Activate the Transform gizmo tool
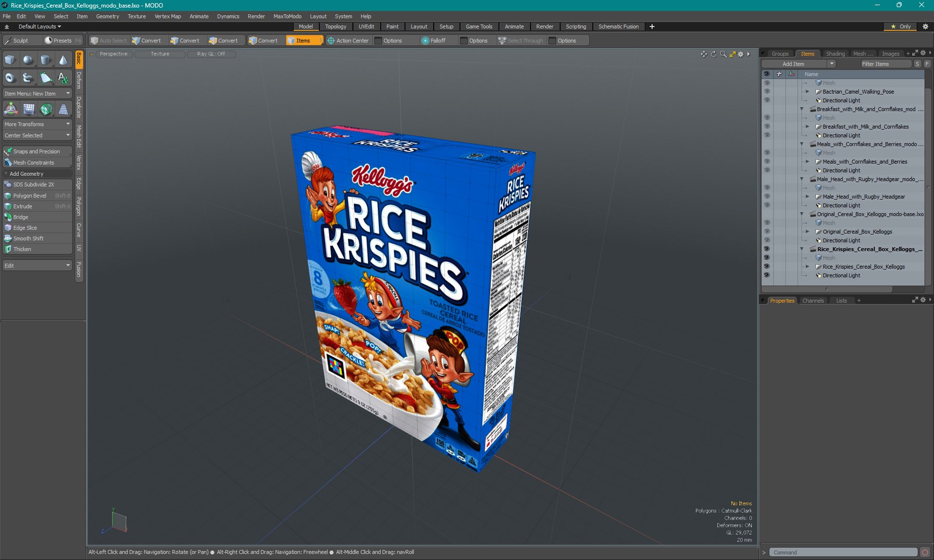 click(10, 109)
